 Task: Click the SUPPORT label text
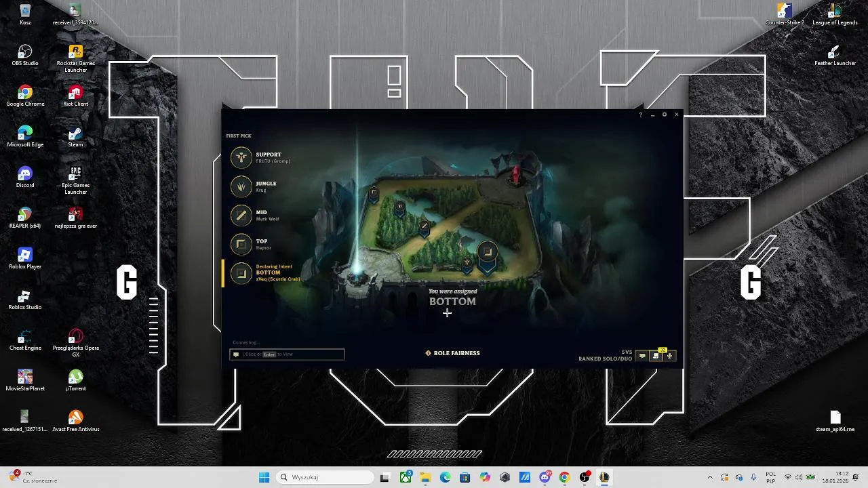coord(269,155)
